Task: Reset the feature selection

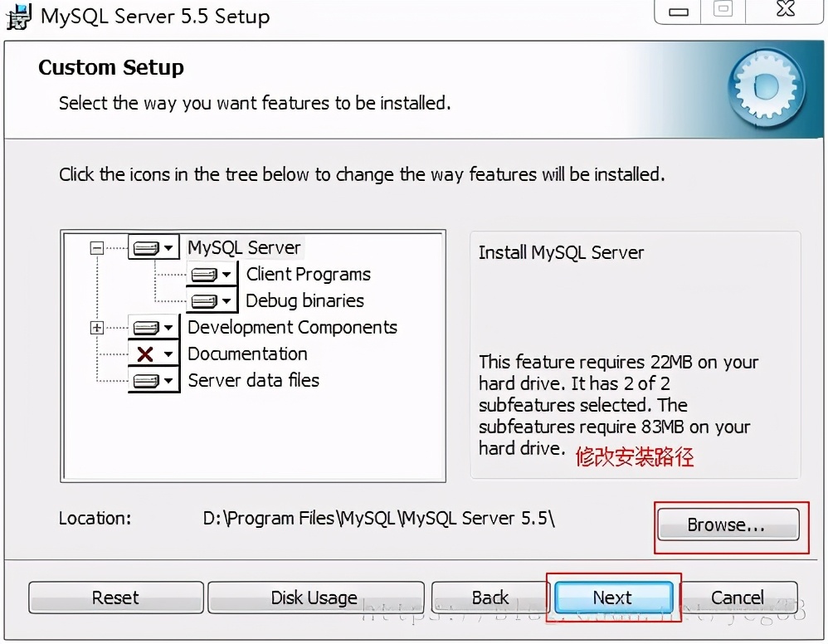Action: click(x=115, y=598)
